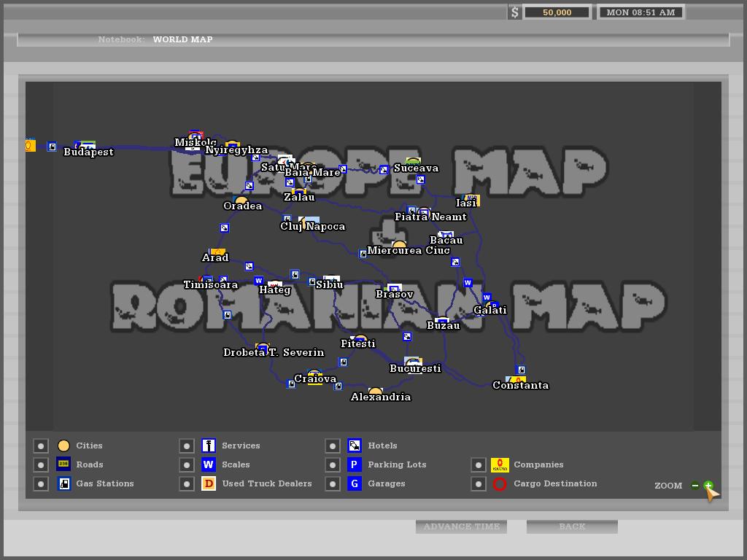The image size is (747, 560).
Task: Click the dollar sign money icon
Action: coord(515,12)
